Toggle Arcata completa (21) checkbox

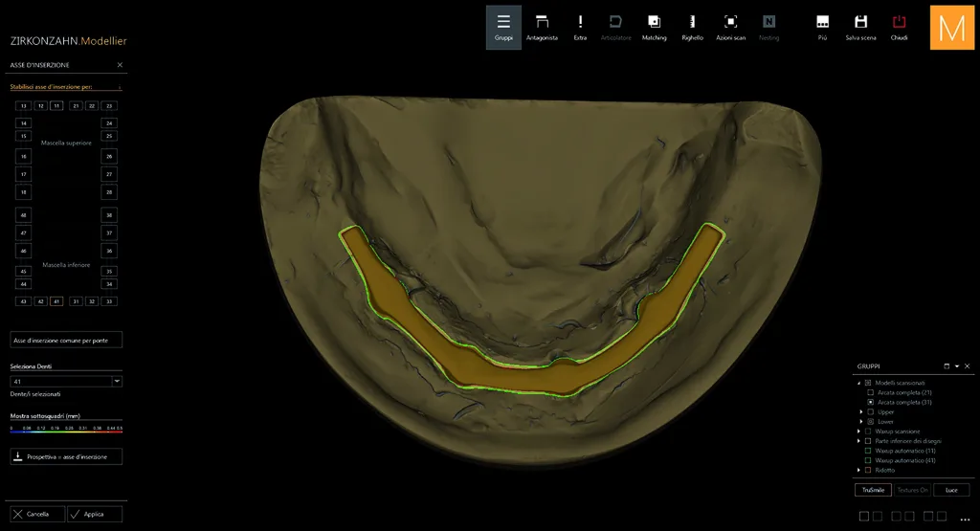[x=871, y=392]
